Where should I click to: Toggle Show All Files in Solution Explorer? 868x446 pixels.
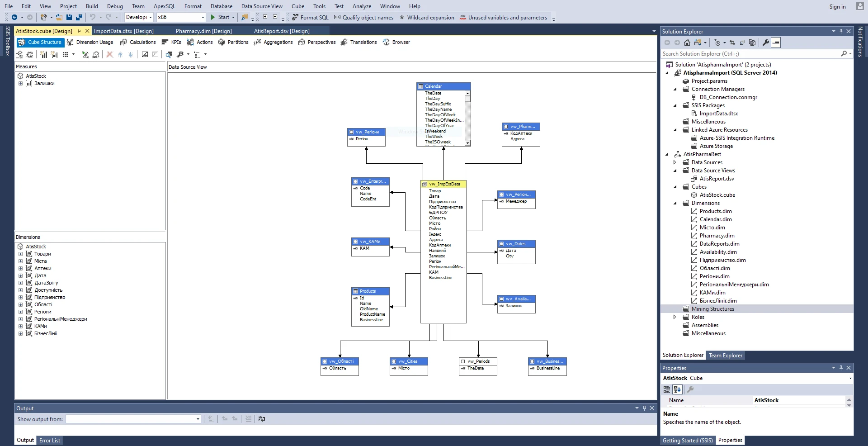tap(752, 43)
